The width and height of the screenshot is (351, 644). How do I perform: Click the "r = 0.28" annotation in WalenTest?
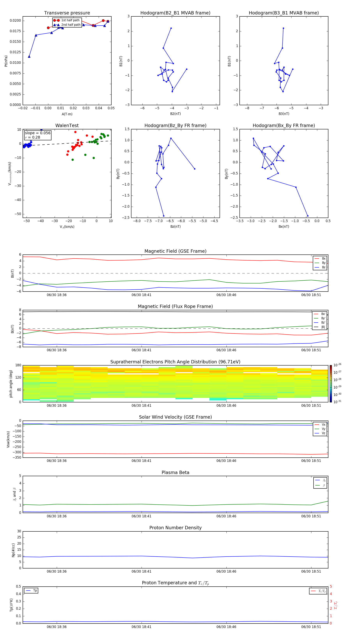(33, 138)
